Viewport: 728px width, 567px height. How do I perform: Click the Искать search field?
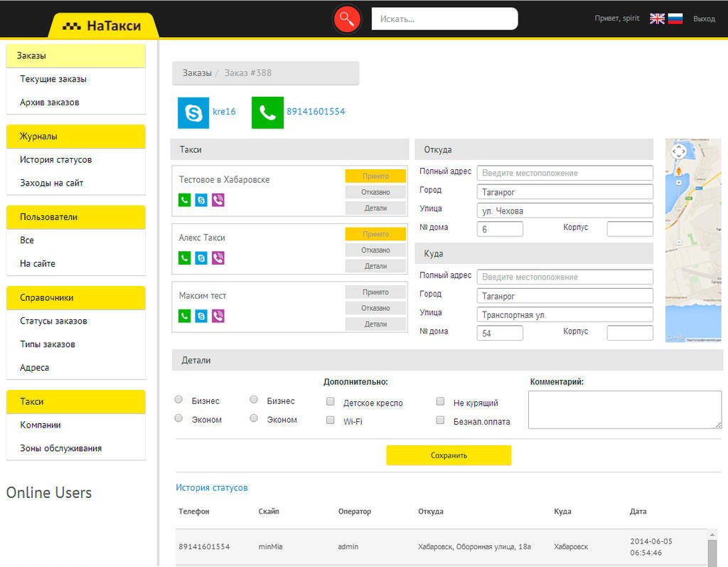[x=444, y=18]
